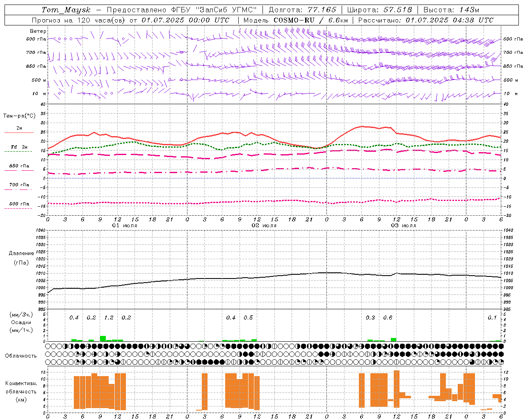Select the "Широта: 57.518" latitude value

click(x=379, y=10)
